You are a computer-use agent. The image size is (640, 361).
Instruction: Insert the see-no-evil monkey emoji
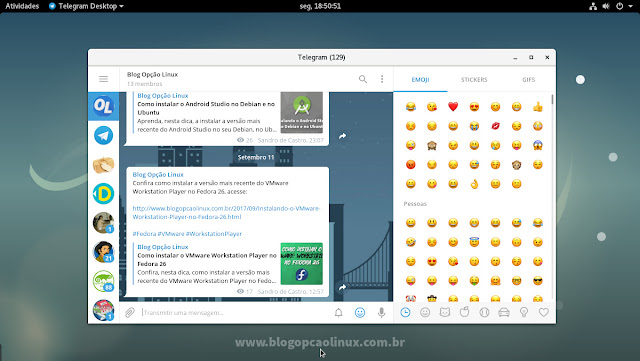[432, 145]
